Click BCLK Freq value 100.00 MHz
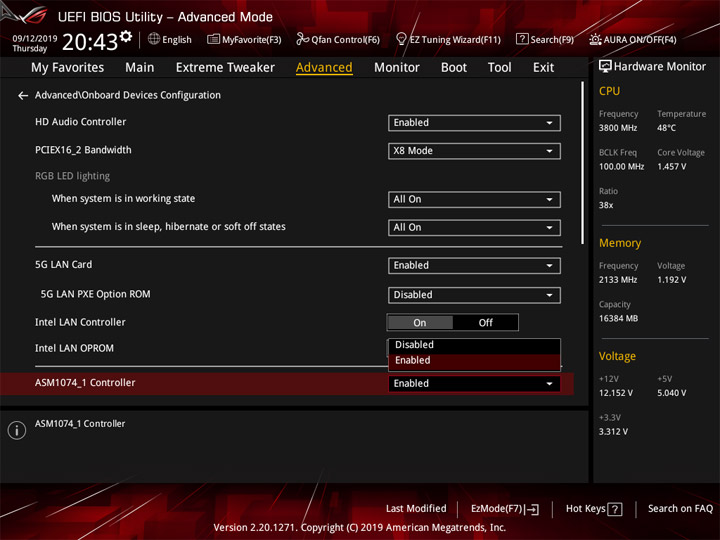Image resolution: width=720 pixels, height=540 pixels. [x=621, y=167]
